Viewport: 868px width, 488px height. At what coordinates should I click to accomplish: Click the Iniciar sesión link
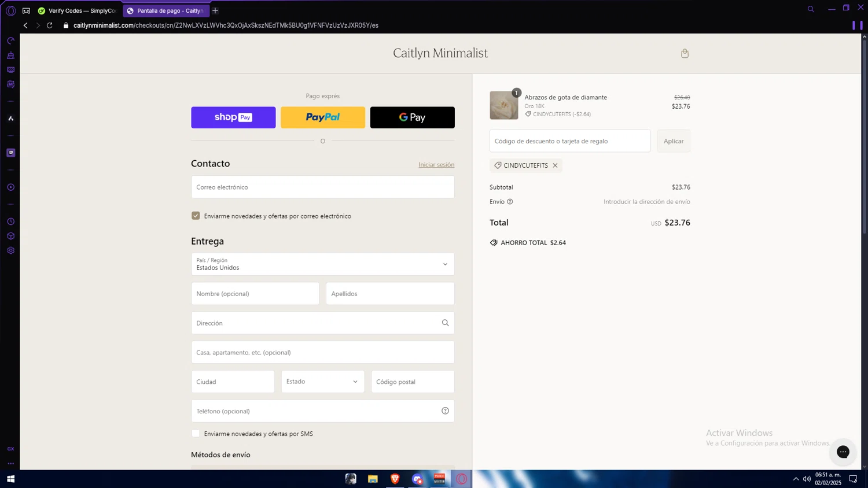pos(436,165)
